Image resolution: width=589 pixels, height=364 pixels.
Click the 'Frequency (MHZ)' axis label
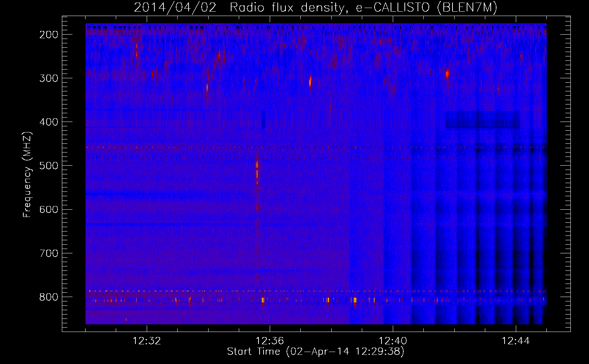(x=27, y=174)
